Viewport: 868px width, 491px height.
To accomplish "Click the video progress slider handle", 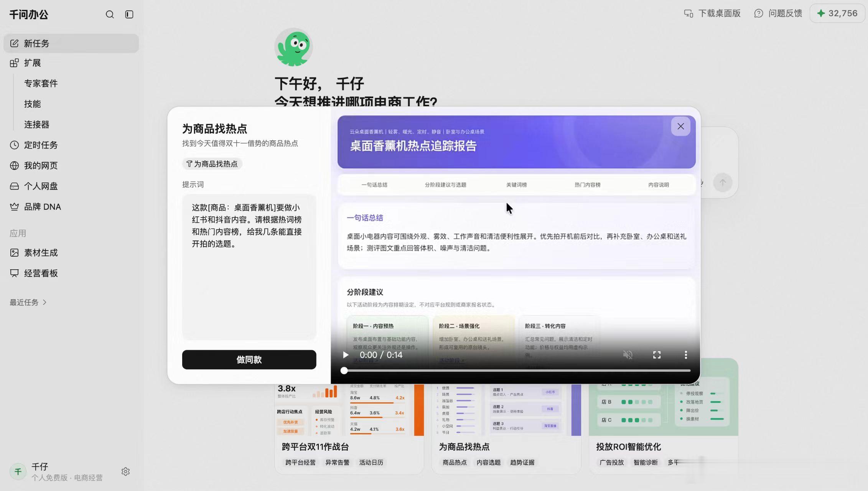I will pos(344,371).
